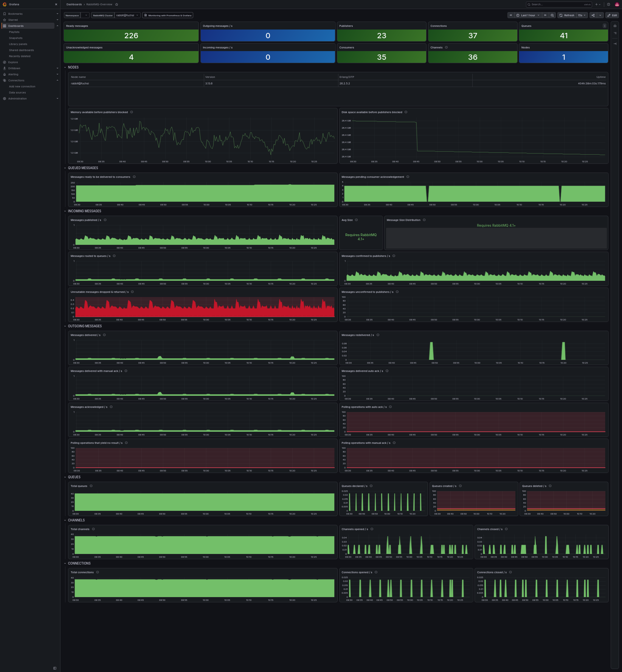The height and width of the screenshot is (672, 622).
Task: Click the Refresh dashboard button
Action: [567, 15]
